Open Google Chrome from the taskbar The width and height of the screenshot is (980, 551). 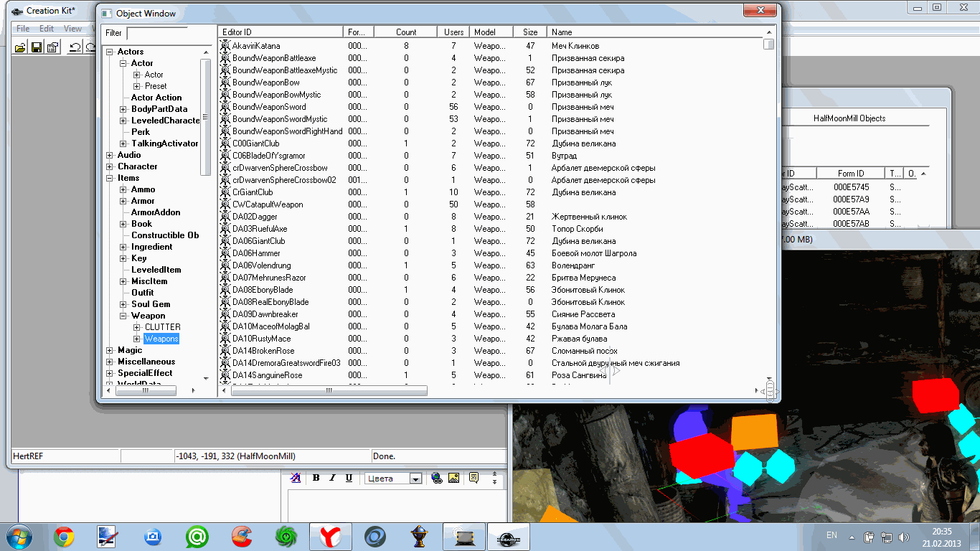point(64,537)
